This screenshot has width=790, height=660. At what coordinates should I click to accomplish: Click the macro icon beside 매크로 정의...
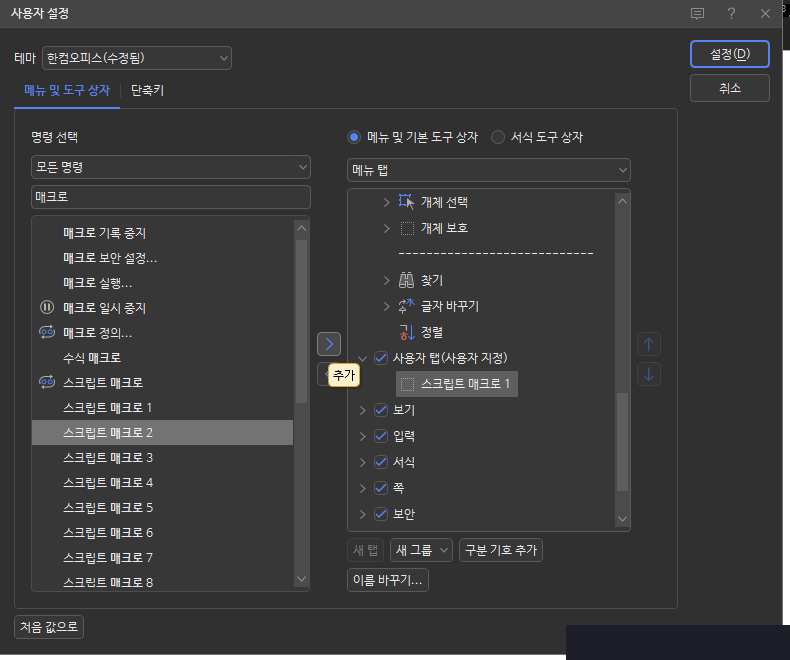coord(47,333)
